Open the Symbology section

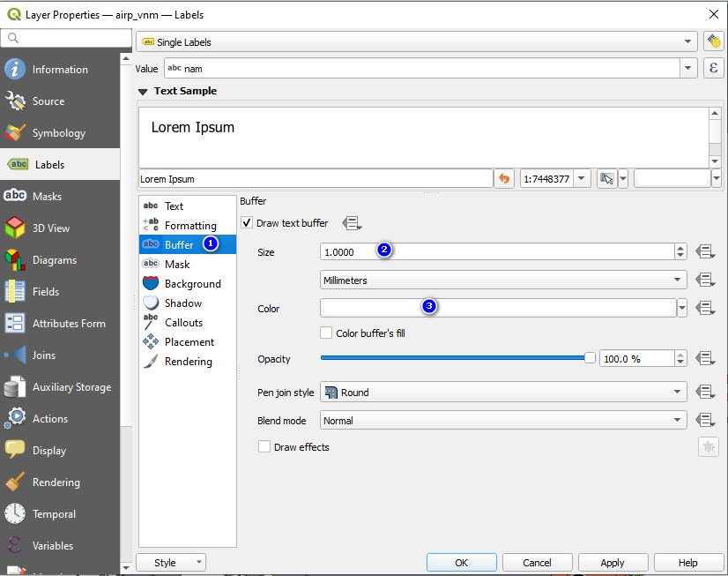pos(60,133)
